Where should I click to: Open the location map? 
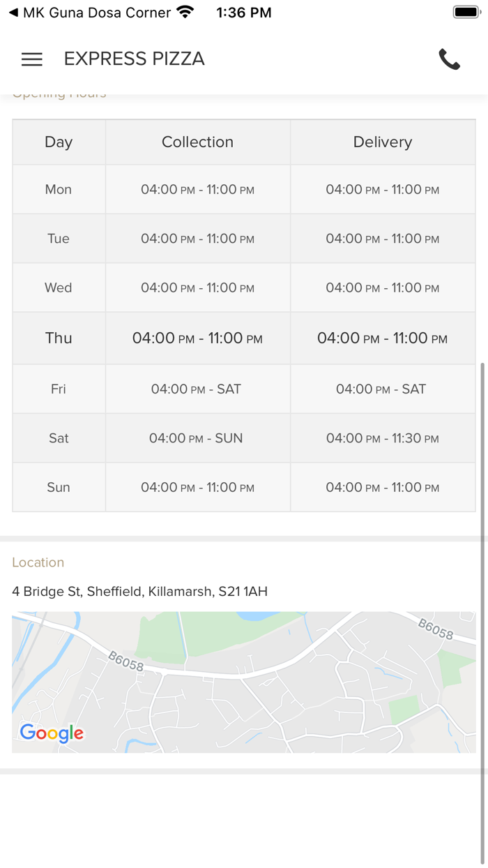click(244, 682)
